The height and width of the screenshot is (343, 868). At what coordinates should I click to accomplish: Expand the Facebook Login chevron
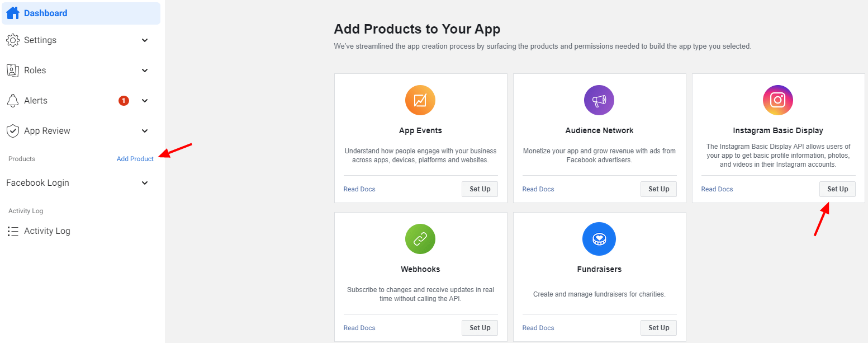pyautogui.click(x=145, y=183)
